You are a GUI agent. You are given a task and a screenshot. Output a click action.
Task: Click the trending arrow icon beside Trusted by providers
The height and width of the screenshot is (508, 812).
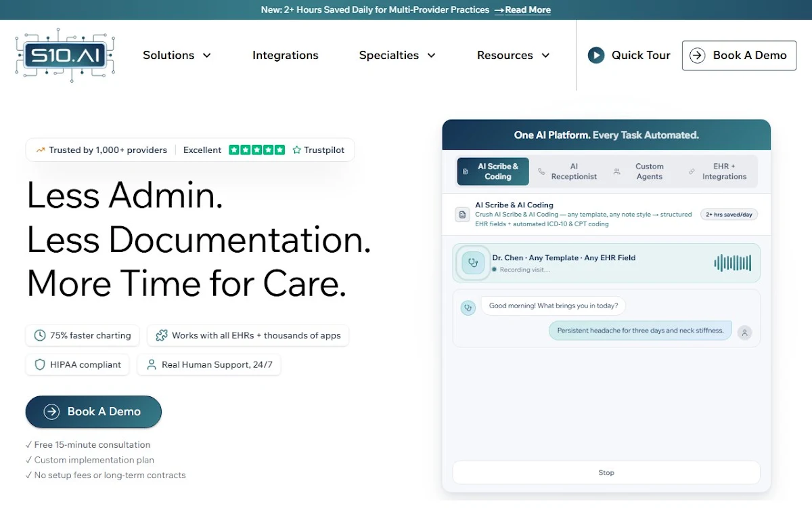pyautogui.click(x=41, y=150)
